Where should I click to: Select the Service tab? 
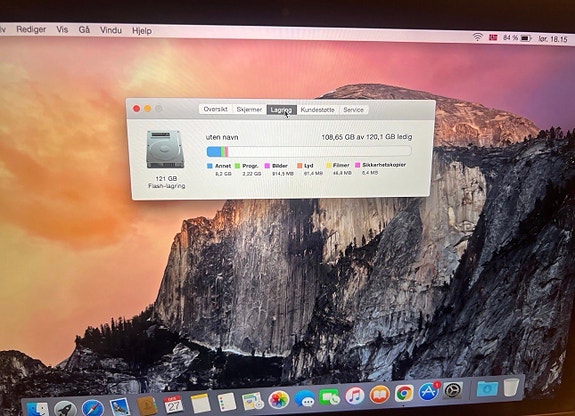click(x=354, y=110)
